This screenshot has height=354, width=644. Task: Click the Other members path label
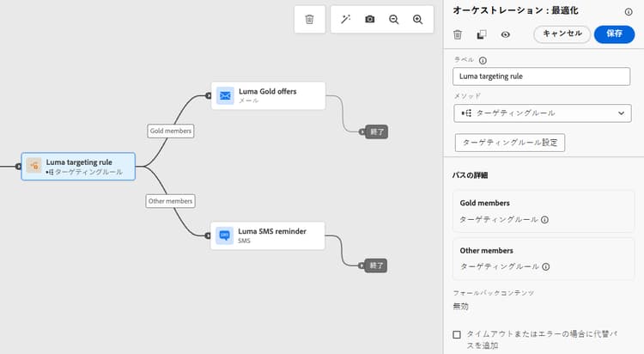pos(171,201)
